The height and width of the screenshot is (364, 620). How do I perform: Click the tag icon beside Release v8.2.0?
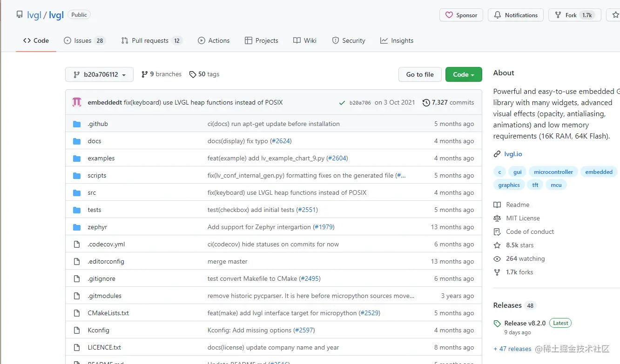click(497, 324)
